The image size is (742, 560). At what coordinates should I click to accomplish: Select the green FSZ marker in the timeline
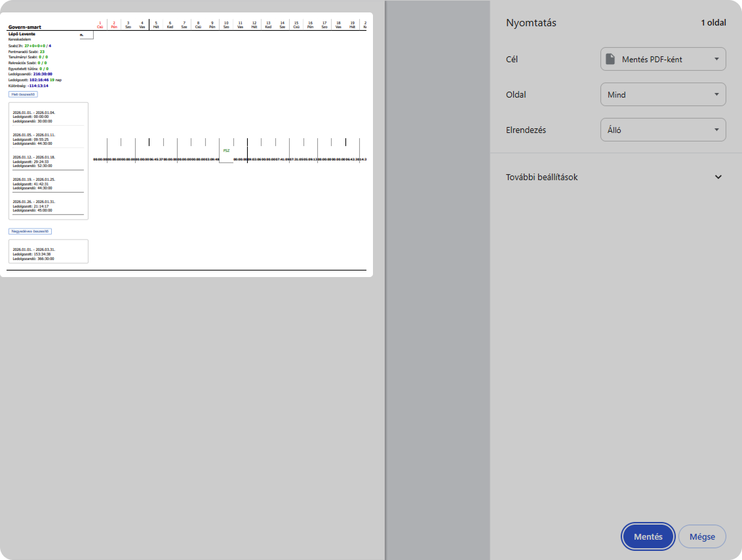click(226, 151)
